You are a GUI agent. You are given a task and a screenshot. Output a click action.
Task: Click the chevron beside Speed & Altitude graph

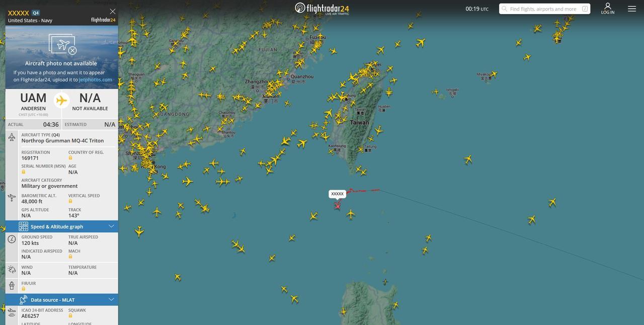point(111,226)
